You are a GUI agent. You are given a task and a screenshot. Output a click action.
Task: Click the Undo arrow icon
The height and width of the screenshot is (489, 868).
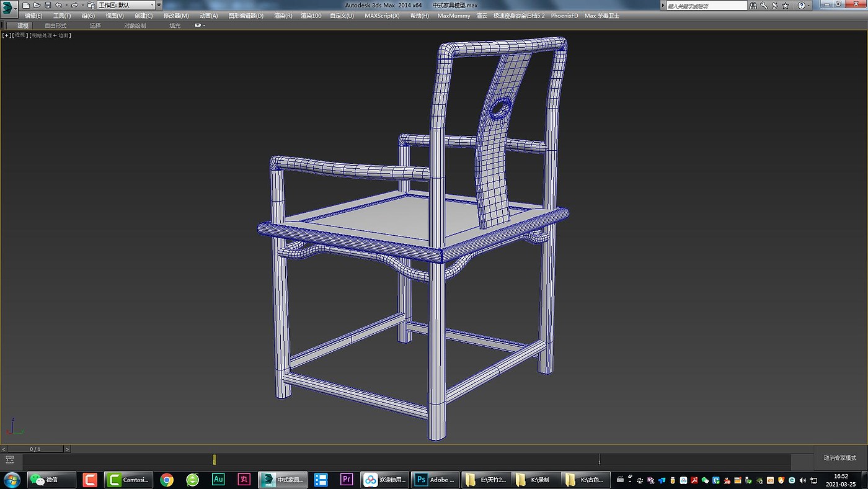tap(58, 5)
